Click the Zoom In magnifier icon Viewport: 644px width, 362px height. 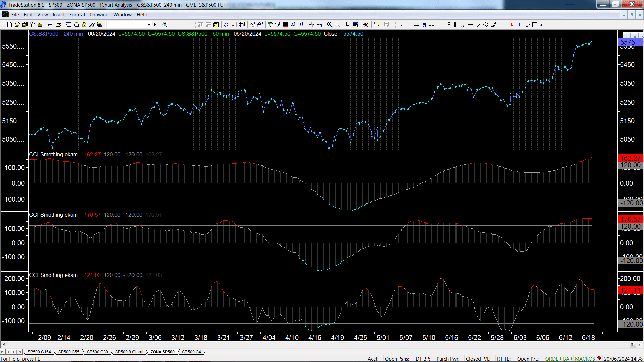point(330,25)
